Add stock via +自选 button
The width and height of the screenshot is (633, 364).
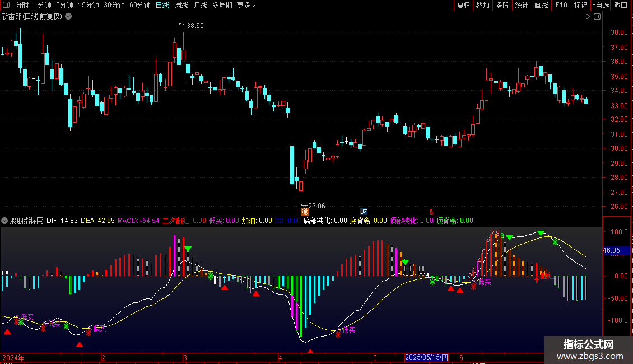[601, 5]
